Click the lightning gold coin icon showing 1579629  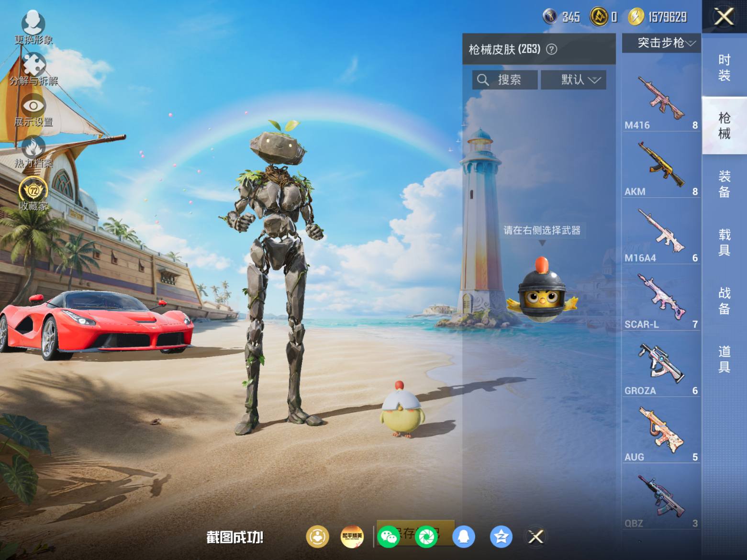pyautogui.click(x=636, y=17)
